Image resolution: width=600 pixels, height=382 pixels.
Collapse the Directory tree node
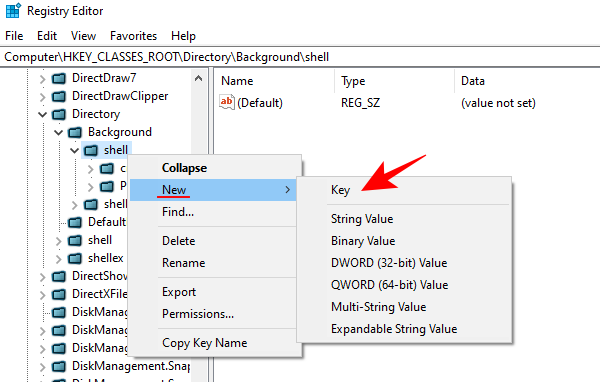[x=42, y=114]
